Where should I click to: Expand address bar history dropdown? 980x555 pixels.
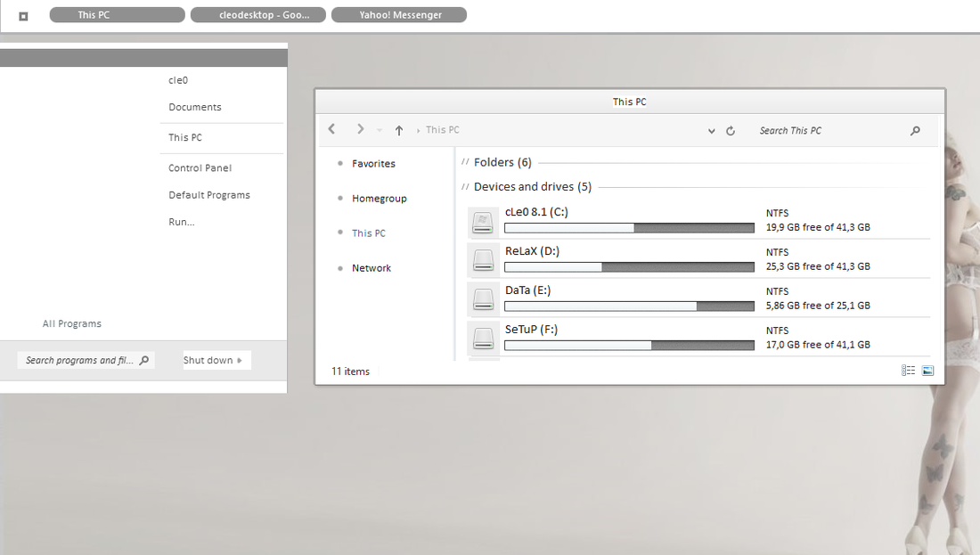coord(711,131)
